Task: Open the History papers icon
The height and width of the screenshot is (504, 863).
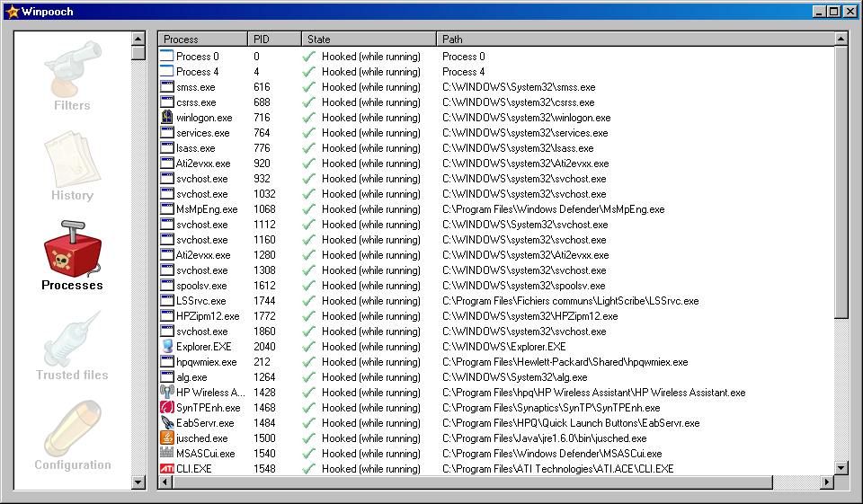Action: [73, 159]
